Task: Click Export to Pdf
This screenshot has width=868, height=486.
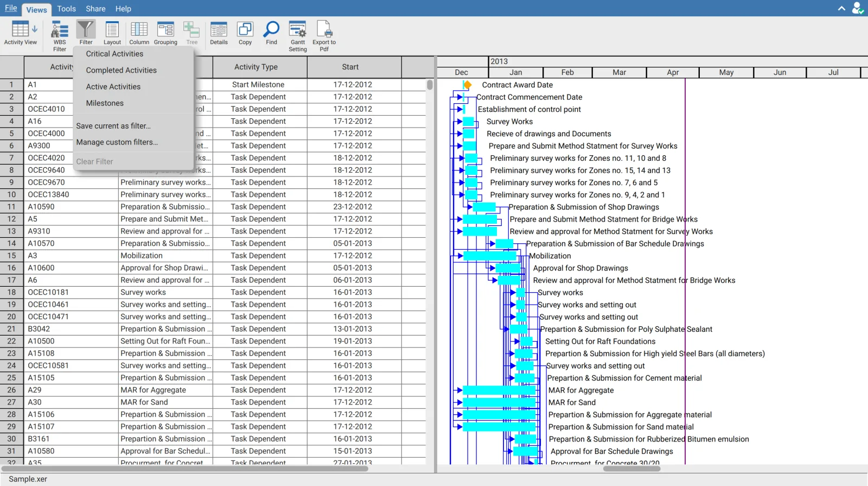Action: click(x=324, y=36)
